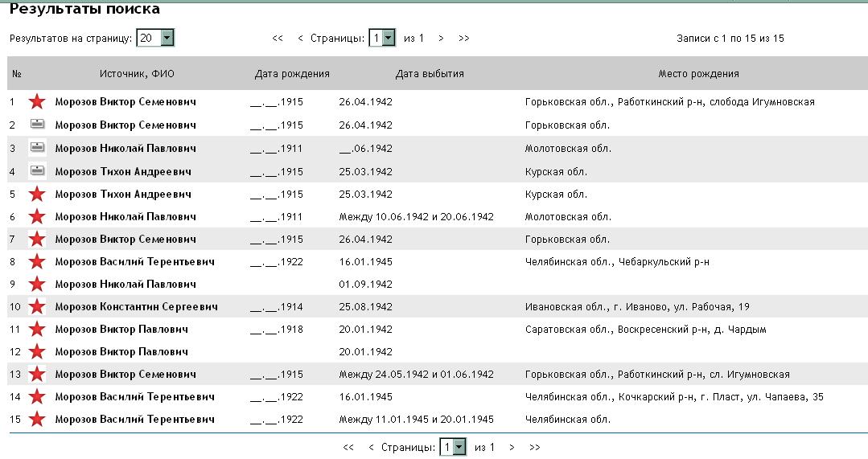
Task: Open row 14 Морозов Василий Терентьевич
Action: pyautogui.click(x=134, y=397)
